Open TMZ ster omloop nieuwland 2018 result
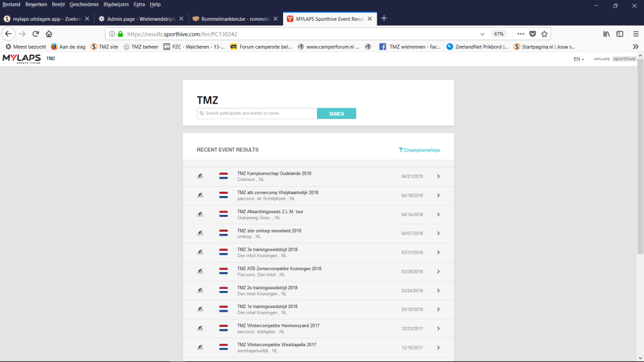Viewport: 644px width, 362px height. (269, 231)
